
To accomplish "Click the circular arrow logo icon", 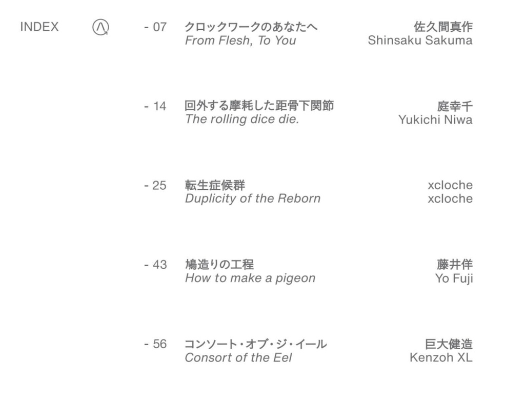I will [x=100, y=27].
